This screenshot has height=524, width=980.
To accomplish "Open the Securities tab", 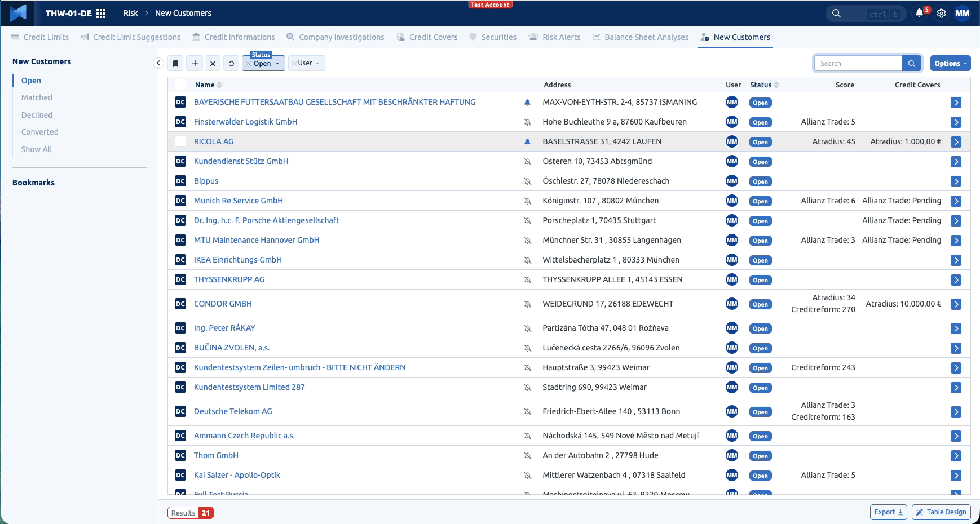I will click(492, 37).
